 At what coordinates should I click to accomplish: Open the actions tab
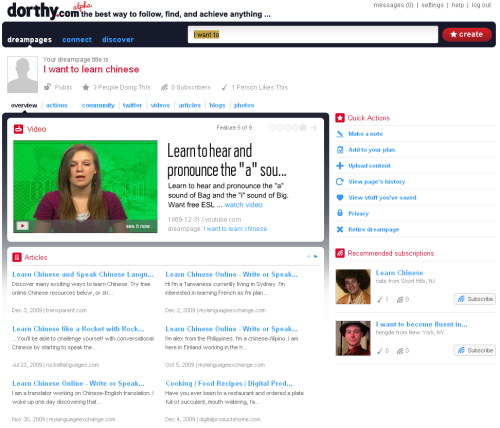[x=57, y=105]
